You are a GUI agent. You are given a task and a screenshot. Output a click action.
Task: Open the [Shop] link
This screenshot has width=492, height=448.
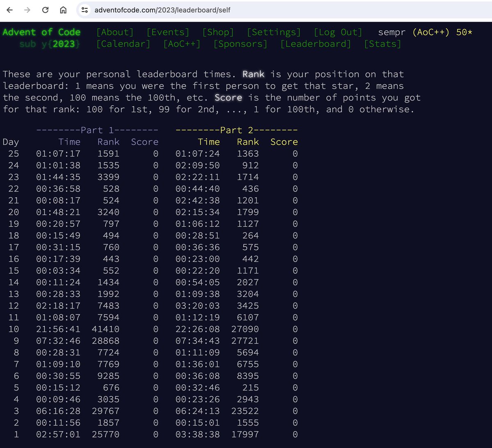coord(218,32)
